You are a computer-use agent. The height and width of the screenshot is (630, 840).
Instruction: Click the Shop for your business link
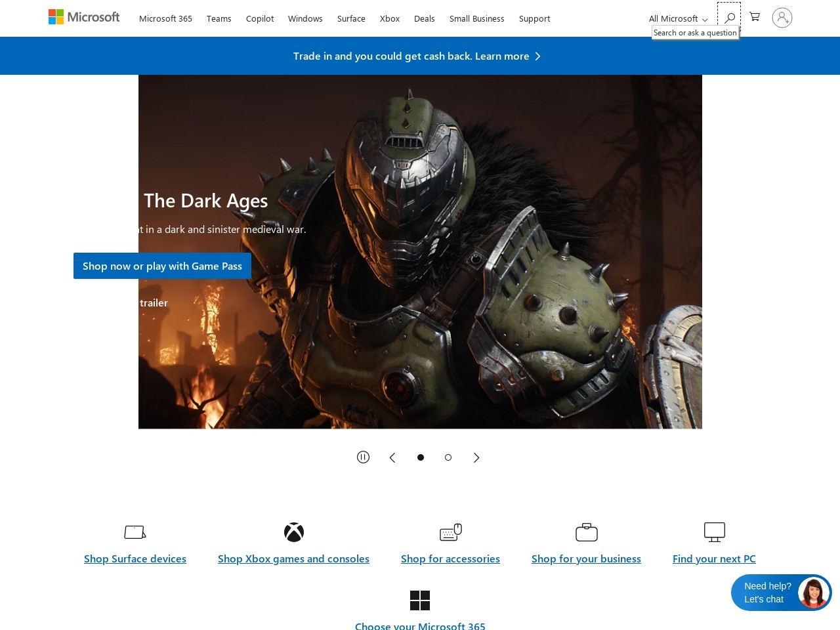tap(586, 559)
